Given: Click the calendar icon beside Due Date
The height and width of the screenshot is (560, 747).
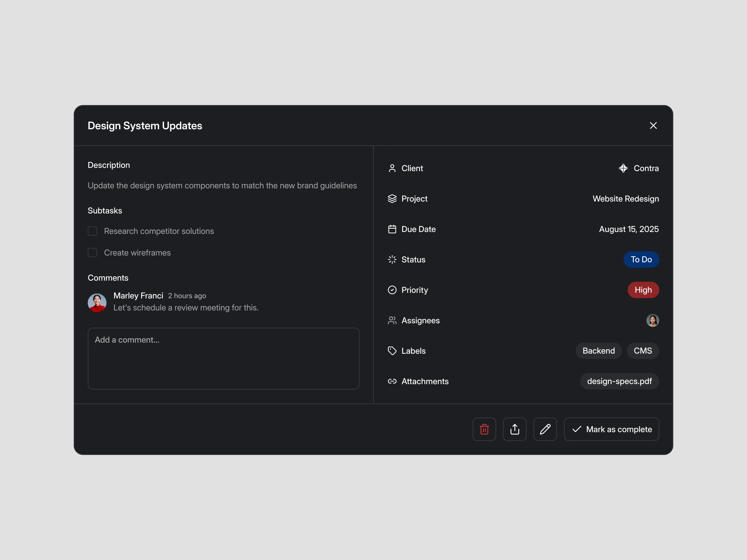Looking at the screenshot, I should point(392,229).
